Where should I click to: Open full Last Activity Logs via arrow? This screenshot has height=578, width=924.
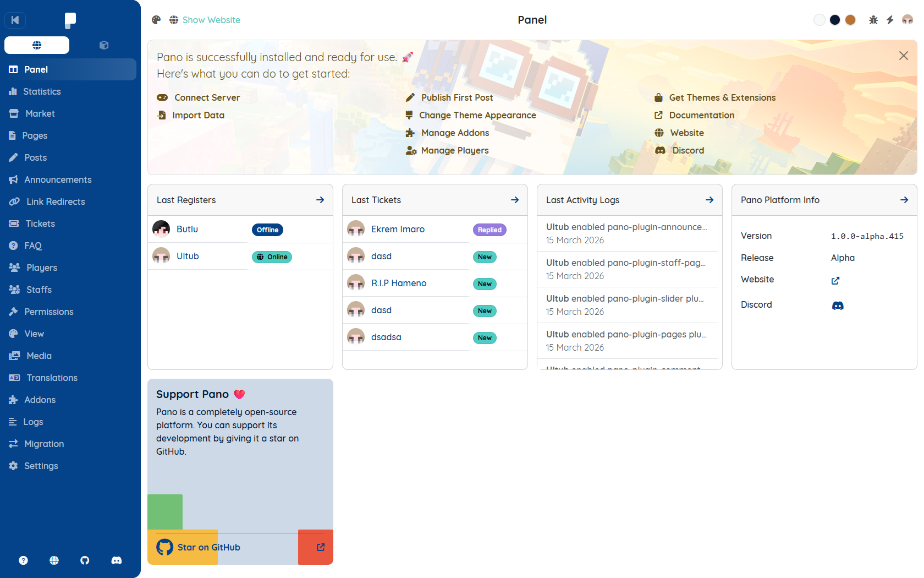(x=710, y=200)
